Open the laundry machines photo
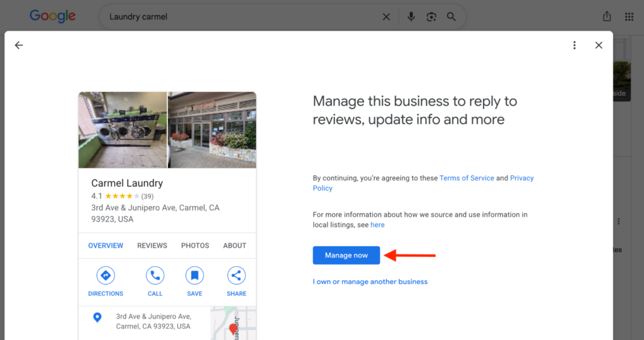This screenshot has height=340, width=644. 123,130
